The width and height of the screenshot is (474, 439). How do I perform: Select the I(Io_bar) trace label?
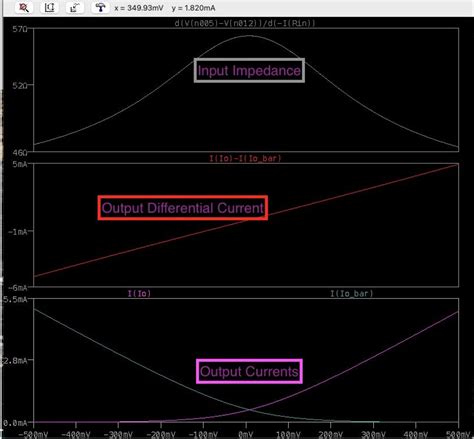tap(352, 294)
